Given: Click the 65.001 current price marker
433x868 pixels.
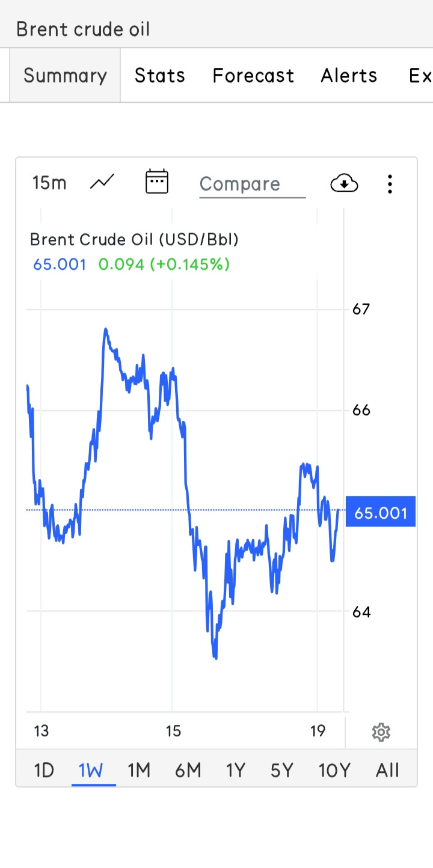Looking at the screenshot, I should pos(381,512).
